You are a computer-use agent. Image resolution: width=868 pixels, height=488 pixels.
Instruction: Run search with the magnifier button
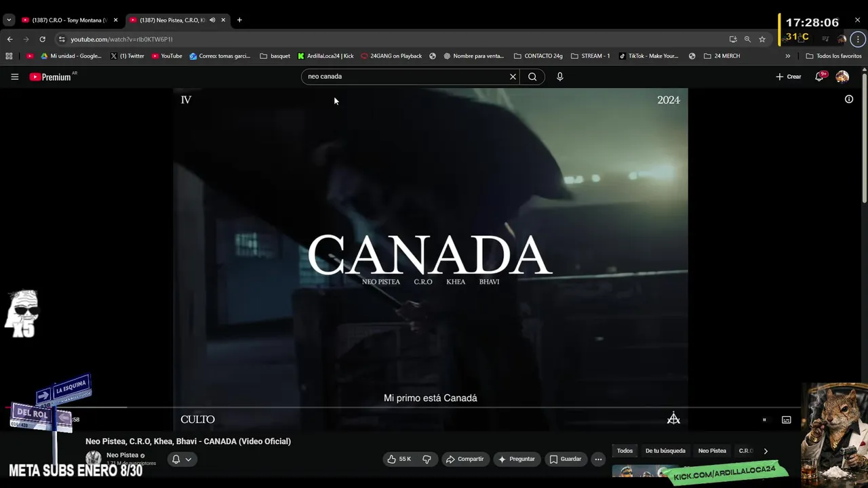click(532, 77)
